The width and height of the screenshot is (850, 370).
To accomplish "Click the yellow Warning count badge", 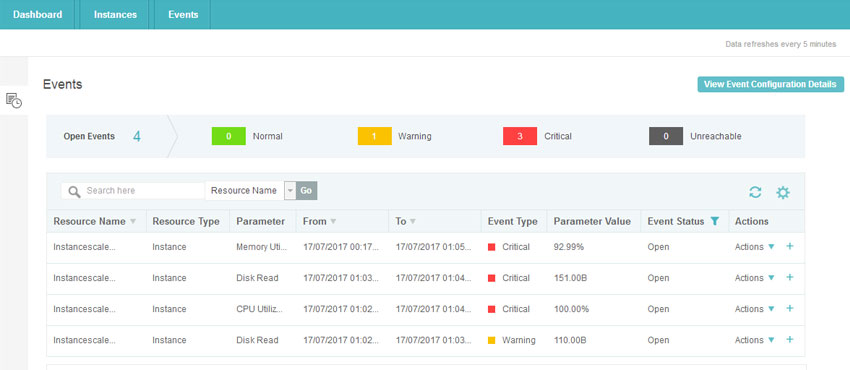I will coord(374,137).
